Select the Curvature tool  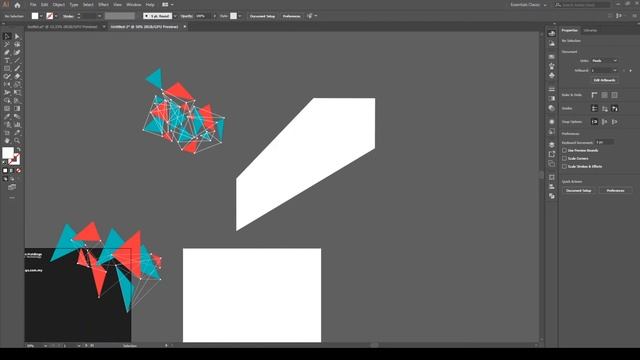click(x=17, y=52)
